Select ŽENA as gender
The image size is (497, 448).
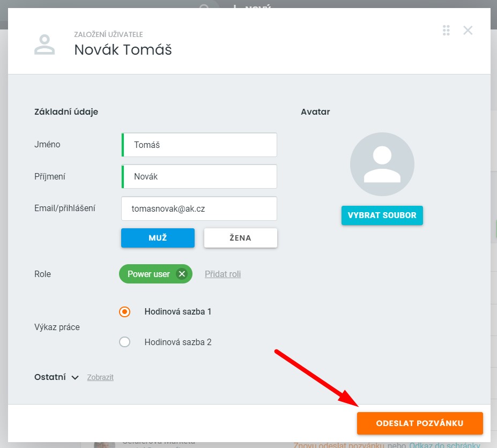tap(240, 238)
